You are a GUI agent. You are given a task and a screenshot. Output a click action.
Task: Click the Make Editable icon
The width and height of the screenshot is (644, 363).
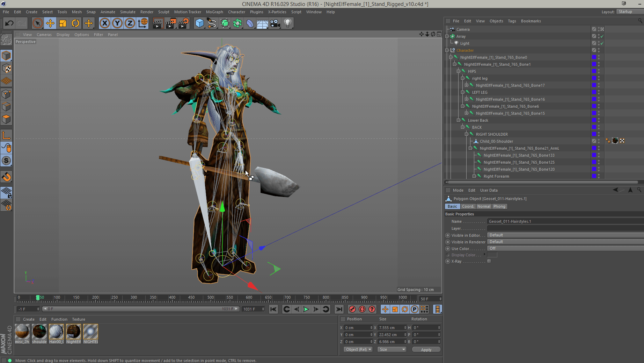(x=6, y=40)
